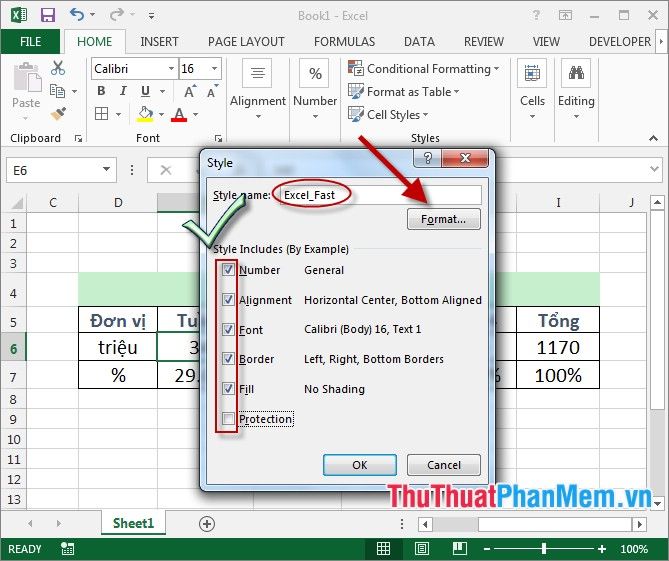The height and width of the screenshot is (561, 669).
Task: Click the Save icon in quick access toolbar
Action: (x=48, y=15)
